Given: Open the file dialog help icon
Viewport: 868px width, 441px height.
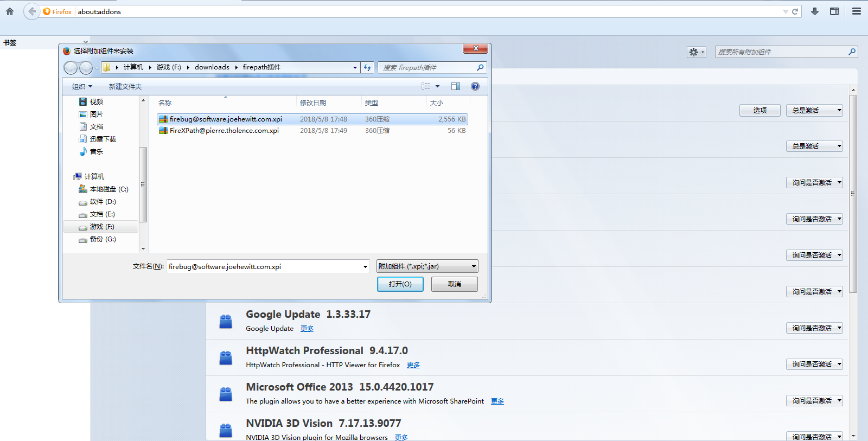Looking at the screenshot, I should [x=475, y=86].
